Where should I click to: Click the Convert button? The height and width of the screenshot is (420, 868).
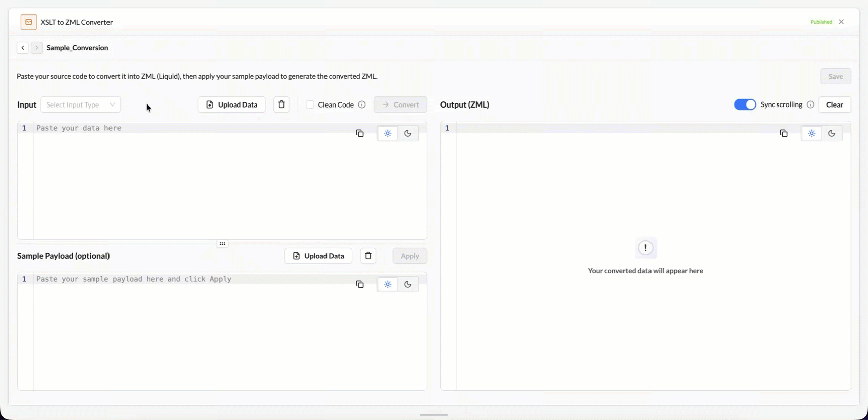[x=400, y=104]
